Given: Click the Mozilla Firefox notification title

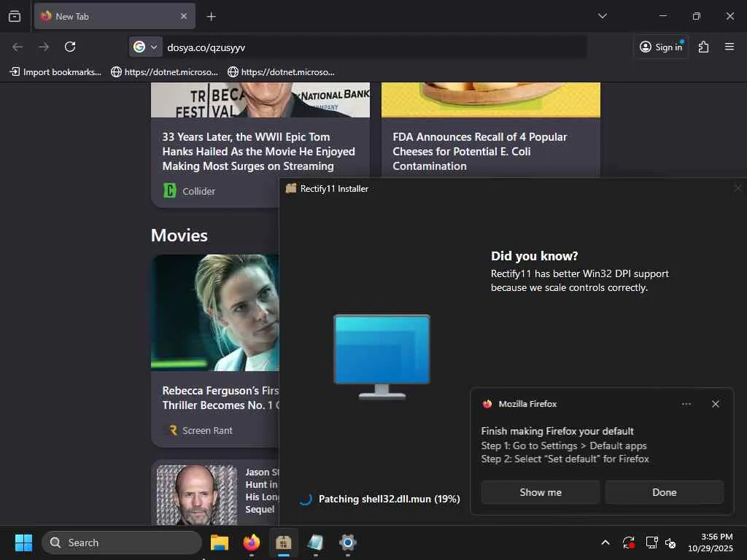Looking at the screenshot, I should [527, 404].
